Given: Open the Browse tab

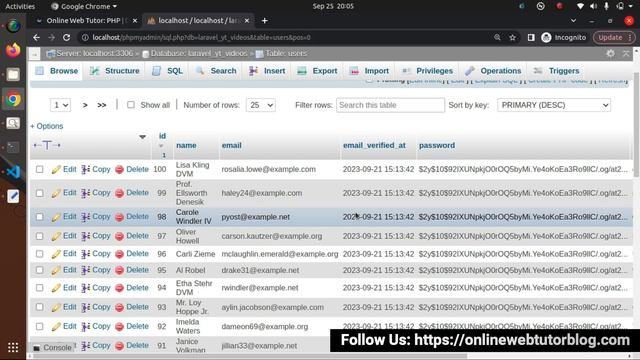Looking at the screenshot, I should 57,71.
